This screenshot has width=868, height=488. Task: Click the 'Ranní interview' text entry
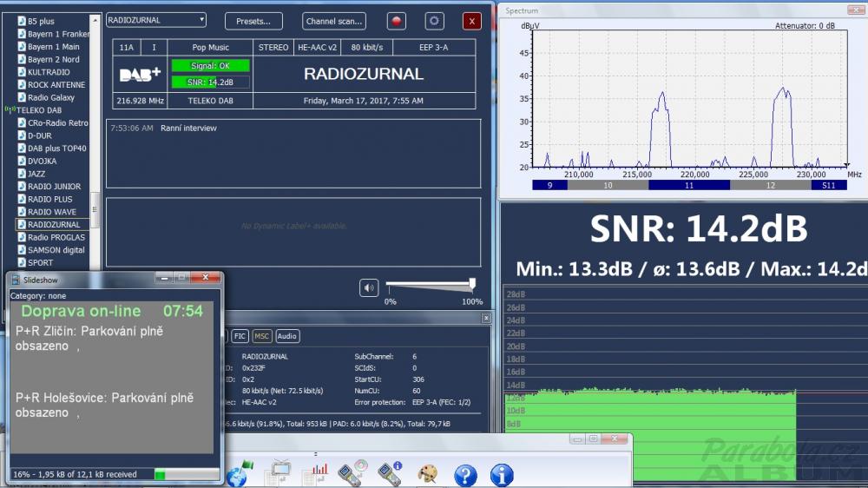click(x=188, y=128)
